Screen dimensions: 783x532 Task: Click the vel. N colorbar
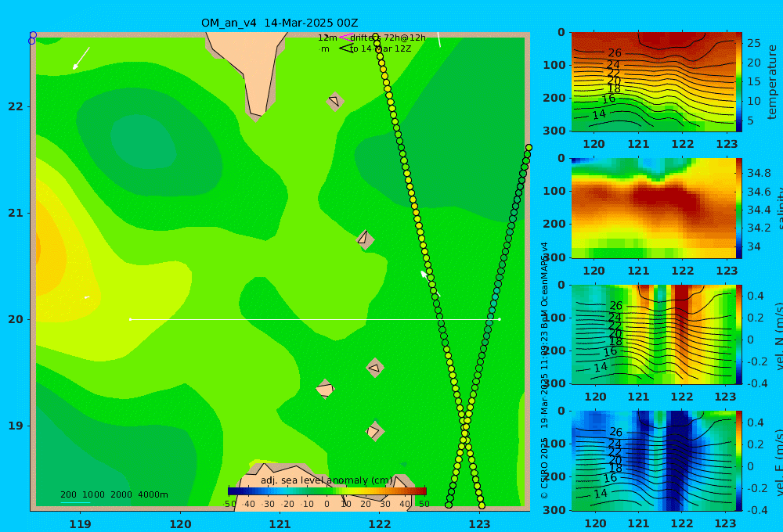coord(739,334)
